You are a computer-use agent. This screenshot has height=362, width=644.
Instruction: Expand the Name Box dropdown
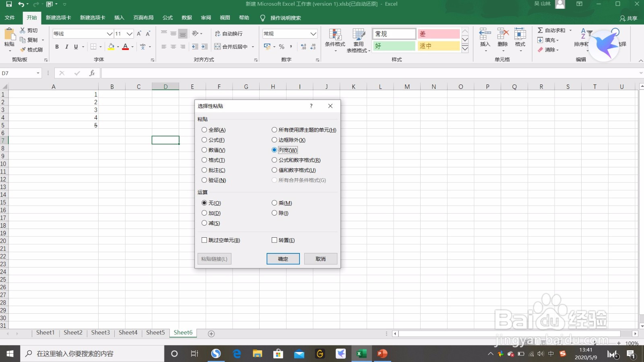point(38,73)
